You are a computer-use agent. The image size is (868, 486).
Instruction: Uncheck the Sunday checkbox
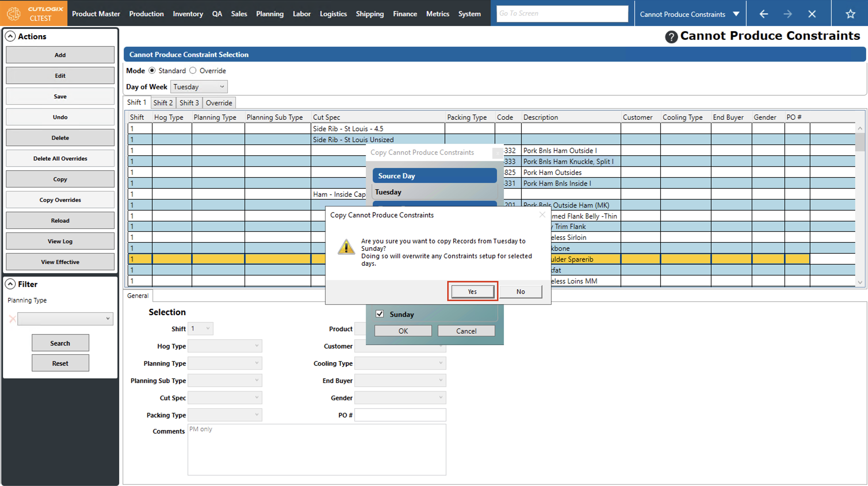click(x=380, y=314)
